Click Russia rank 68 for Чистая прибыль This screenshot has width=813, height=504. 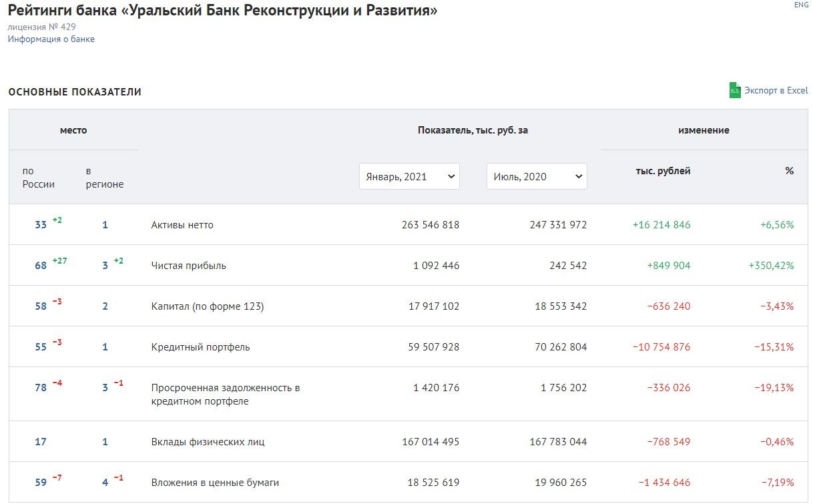coord(41,266)
